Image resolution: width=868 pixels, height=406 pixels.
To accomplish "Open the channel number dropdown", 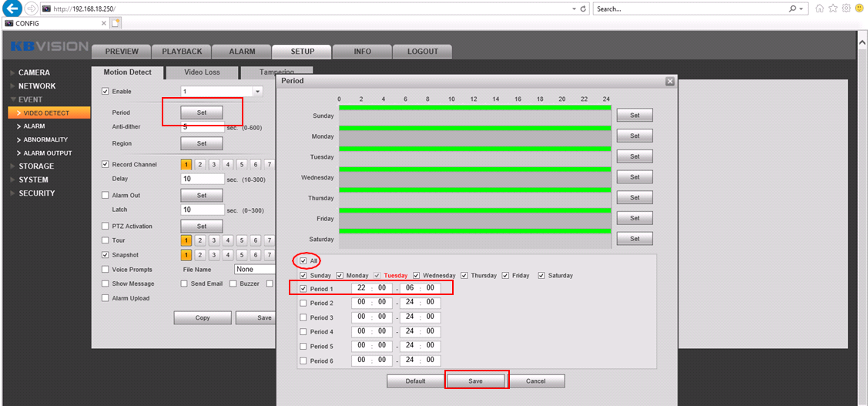I will 257,92.
